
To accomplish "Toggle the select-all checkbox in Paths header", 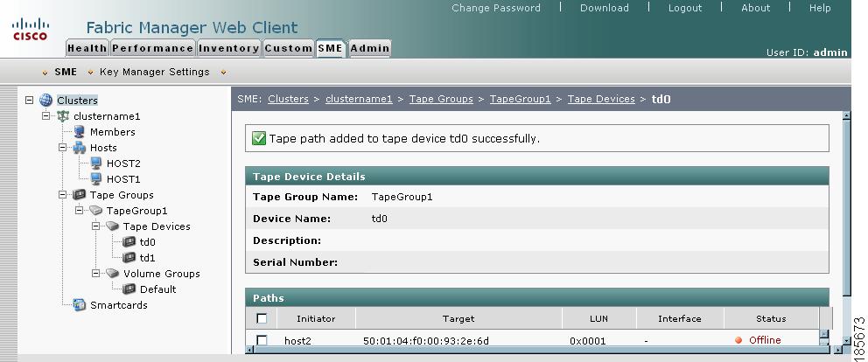I will 262,318.
